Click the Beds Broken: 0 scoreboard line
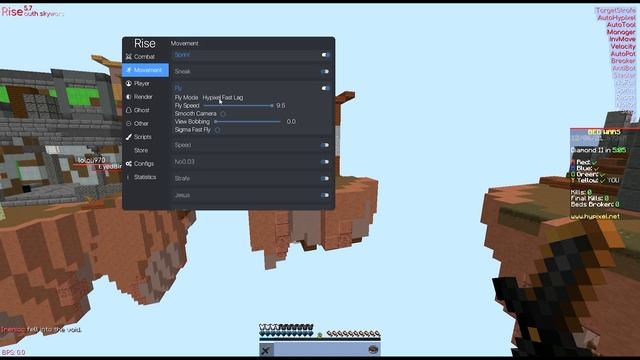 click(595, 204)
